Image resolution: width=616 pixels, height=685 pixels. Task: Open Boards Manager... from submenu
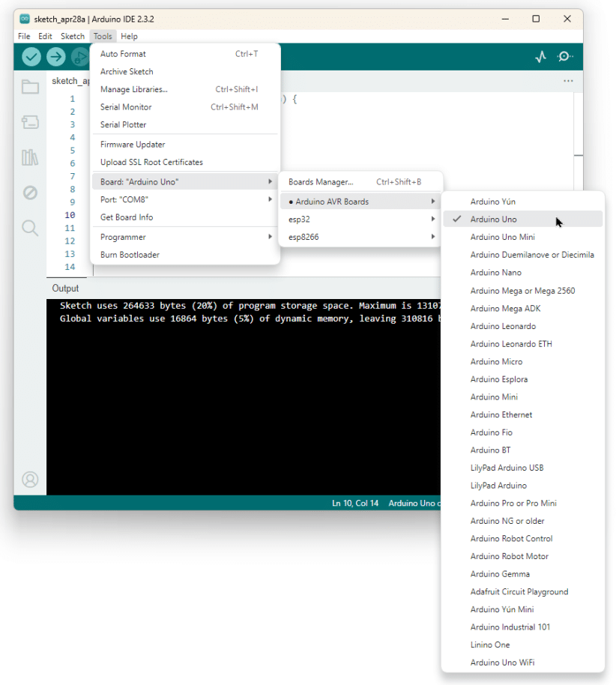coord(321,182)
